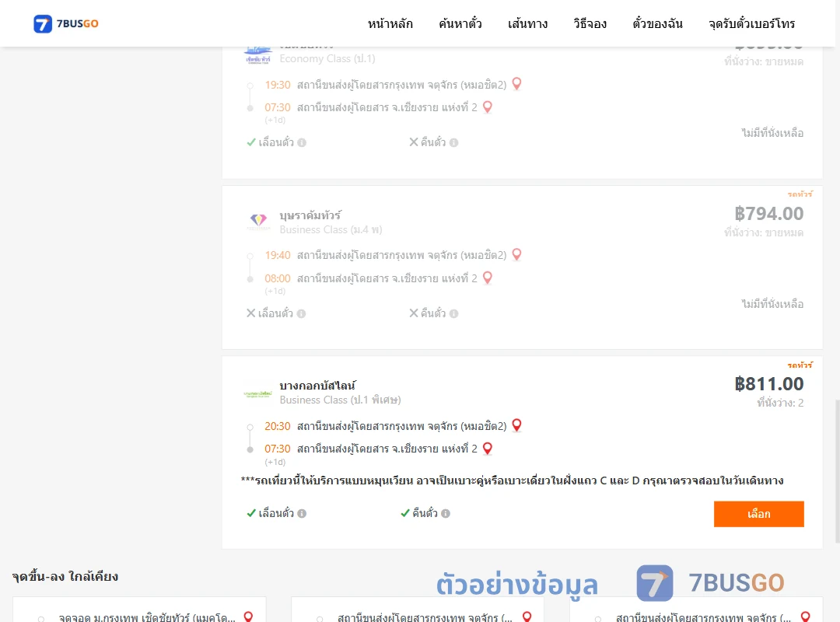Click the ฿811.00 price
The width and height of the screenshot is (840, 622).
click(x=768, y=383)
